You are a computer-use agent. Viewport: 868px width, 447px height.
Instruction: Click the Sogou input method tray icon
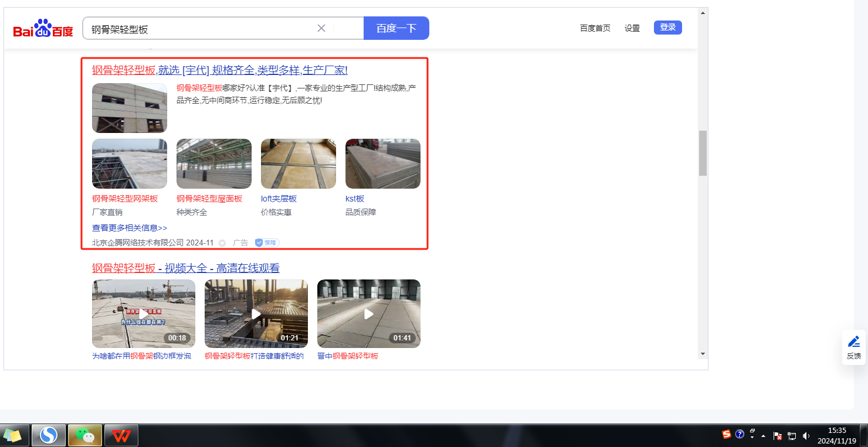point(727,434)
